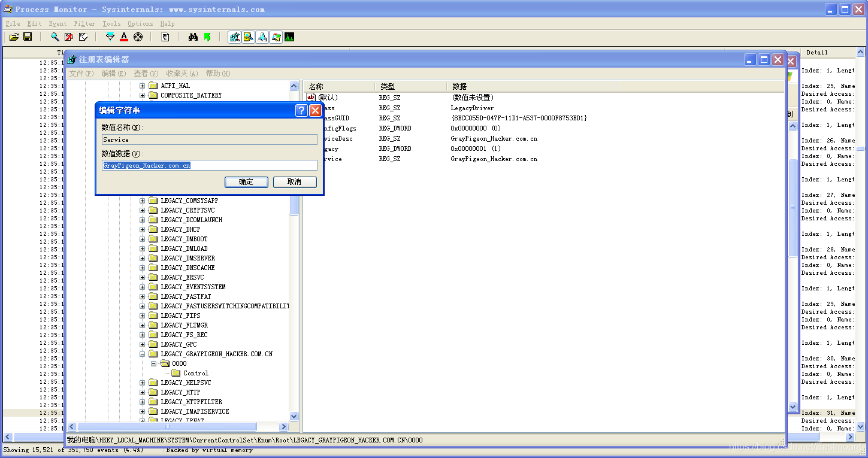
Task: Click the registry editor title bar icon
Action: tap(72, 59)
